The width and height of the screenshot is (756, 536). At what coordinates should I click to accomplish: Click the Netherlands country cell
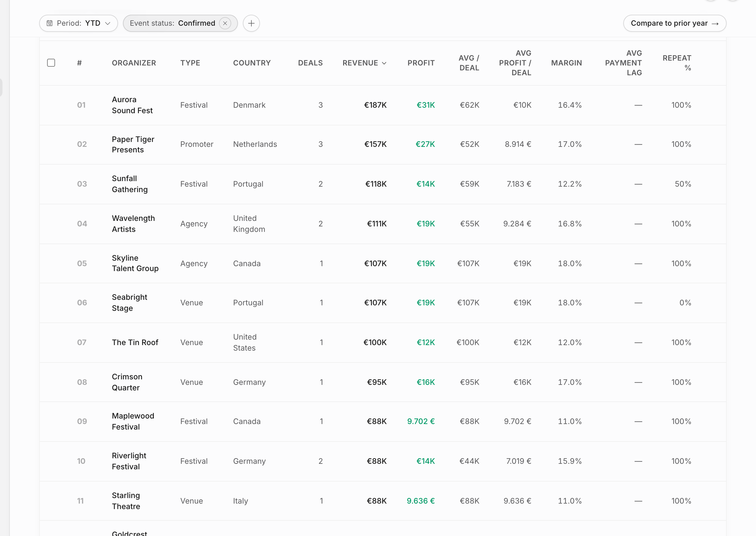255,144
